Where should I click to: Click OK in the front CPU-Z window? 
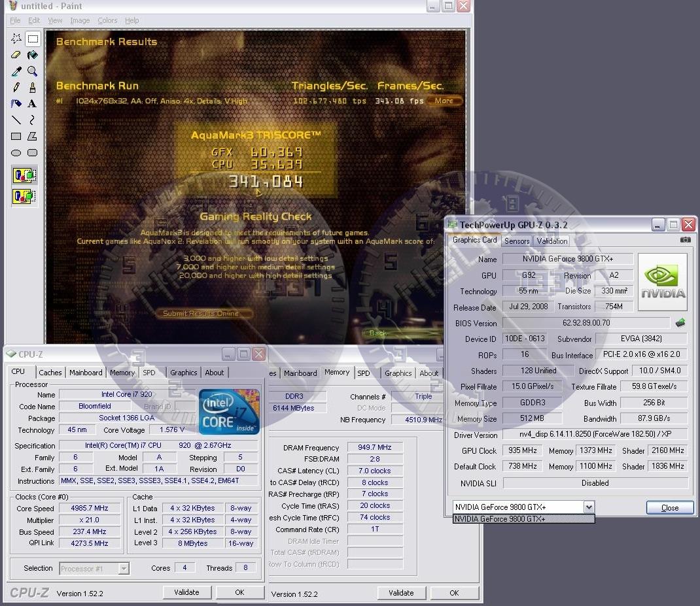pos(239,593)
